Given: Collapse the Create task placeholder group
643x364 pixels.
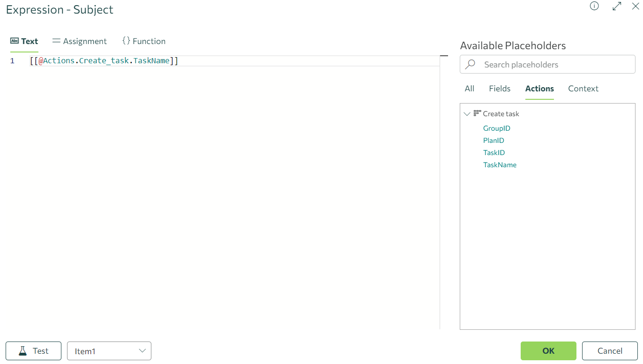Looking at the screenshot, I should point(467,113).
